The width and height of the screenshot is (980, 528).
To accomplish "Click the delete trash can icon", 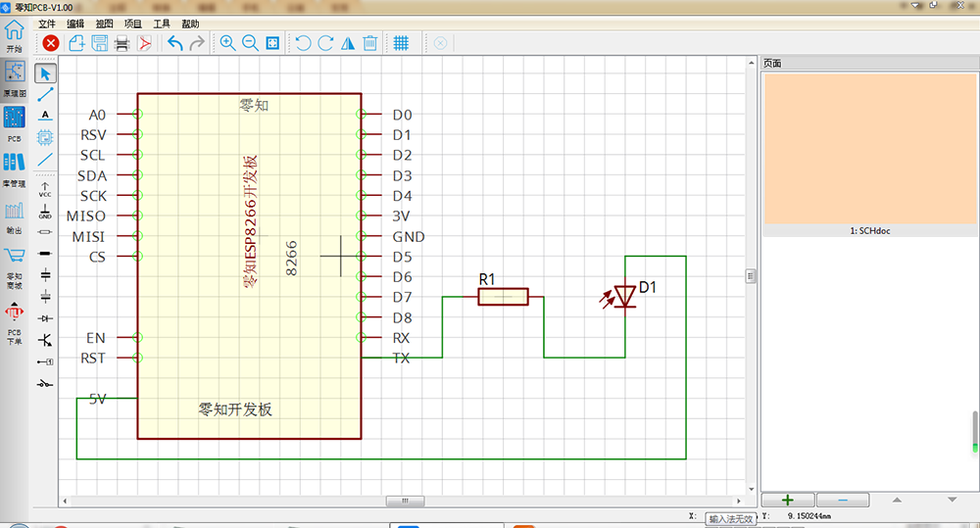I will pos(370,43).
